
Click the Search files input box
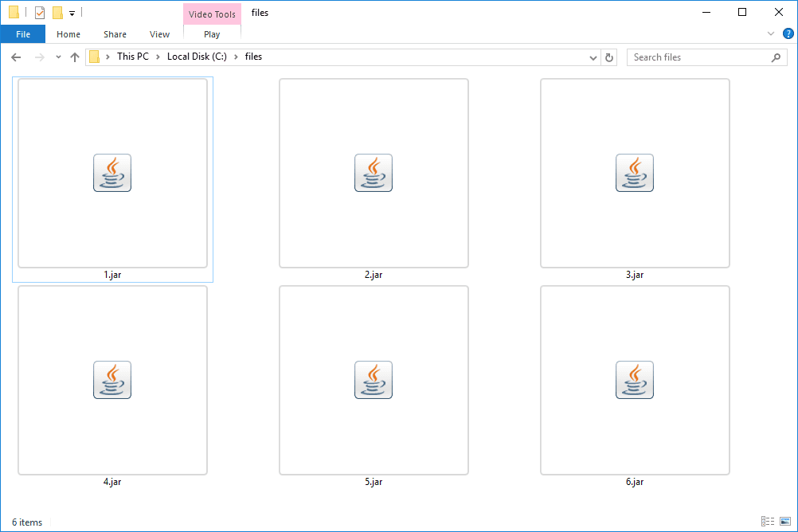(707, 57)
